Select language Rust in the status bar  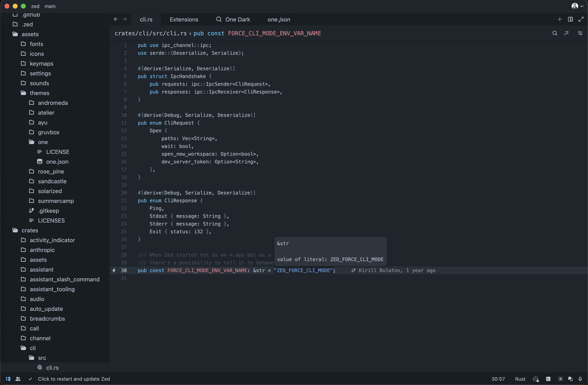pos(520,379)
